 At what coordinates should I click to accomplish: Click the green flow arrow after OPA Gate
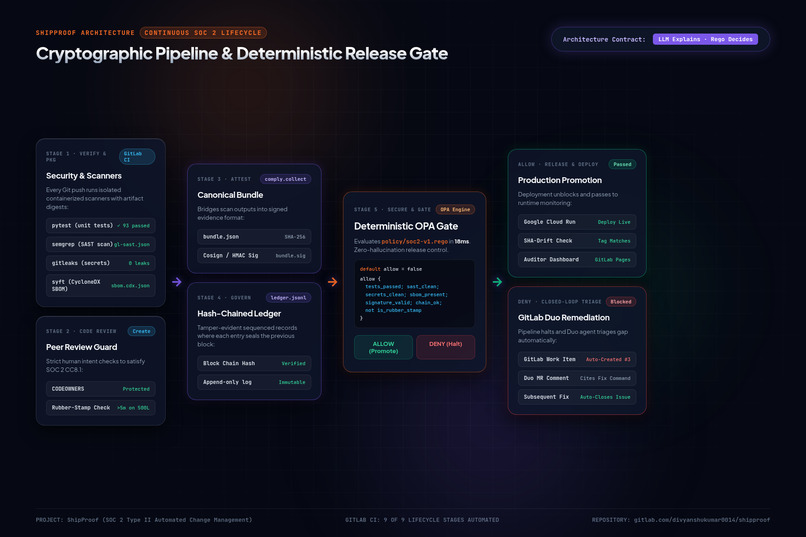tap(497, 282)
